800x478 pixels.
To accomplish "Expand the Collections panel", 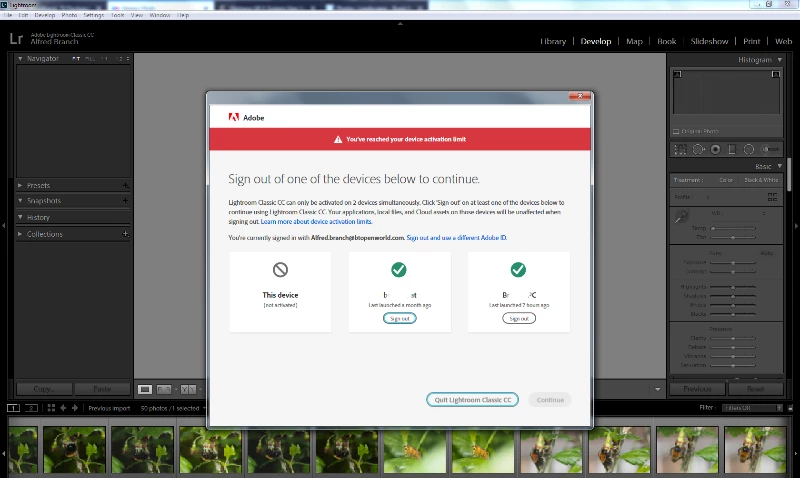I will pyautogui.click(x=20, y=234).
